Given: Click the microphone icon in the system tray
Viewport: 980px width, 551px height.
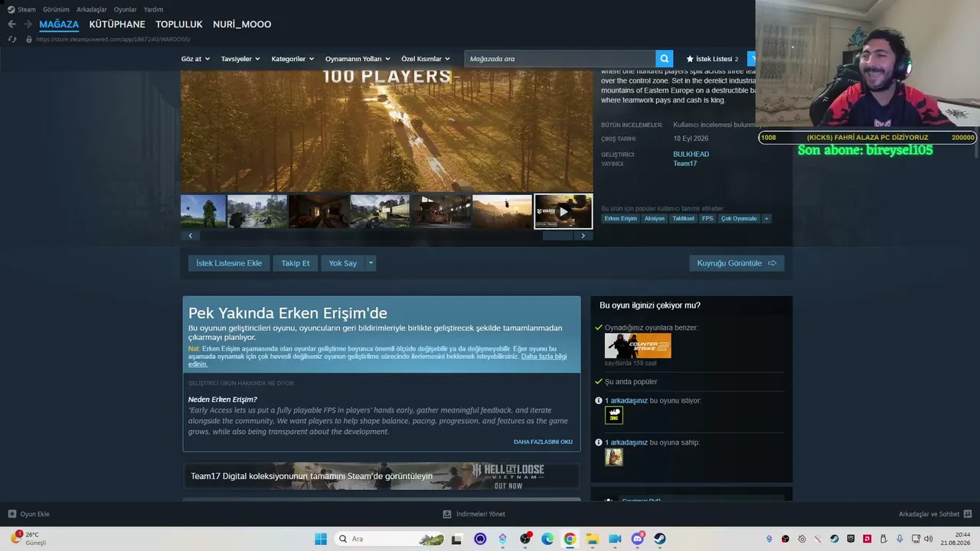Looking at the screenshot, I should (900, 539).
